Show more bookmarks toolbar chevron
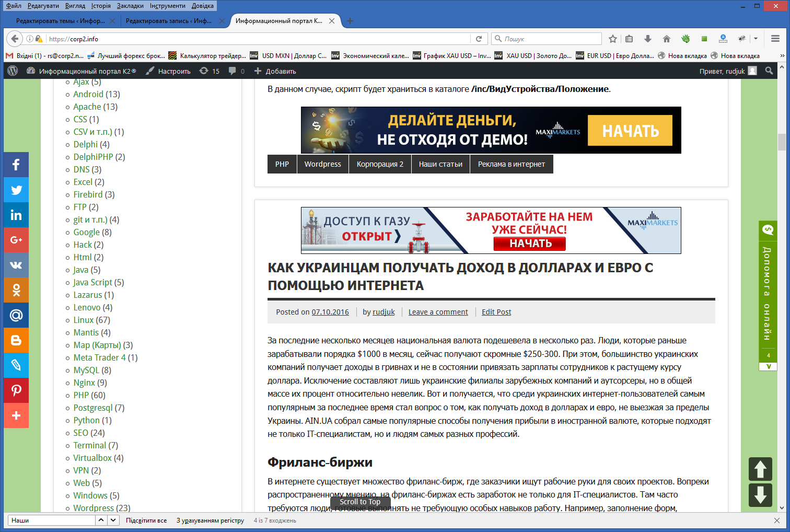 [782, 55]
